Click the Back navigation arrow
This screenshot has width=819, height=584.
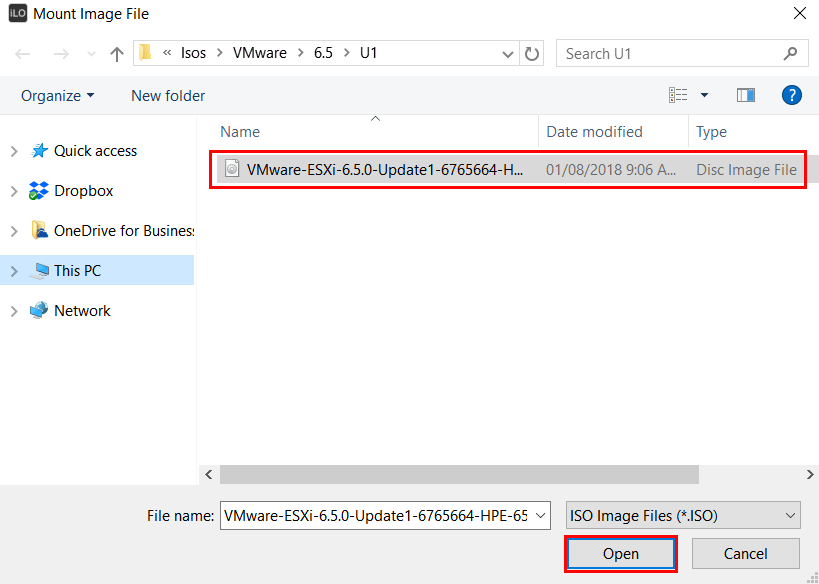pyautogui.click(x=22, y=53)
